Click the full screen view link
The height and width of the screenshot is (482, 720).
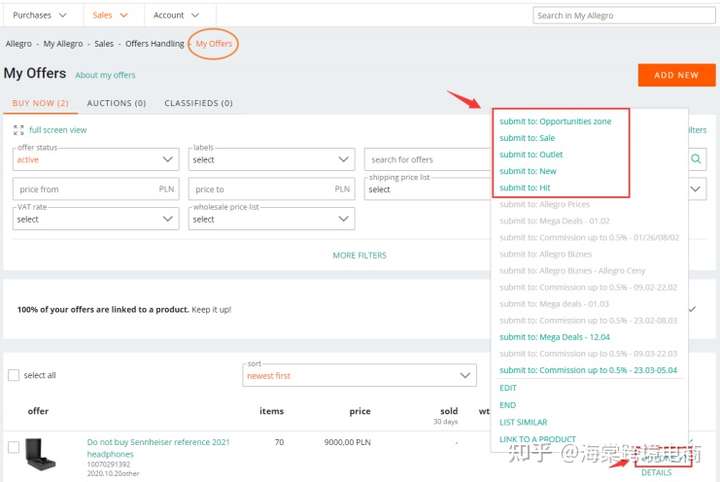58,130
